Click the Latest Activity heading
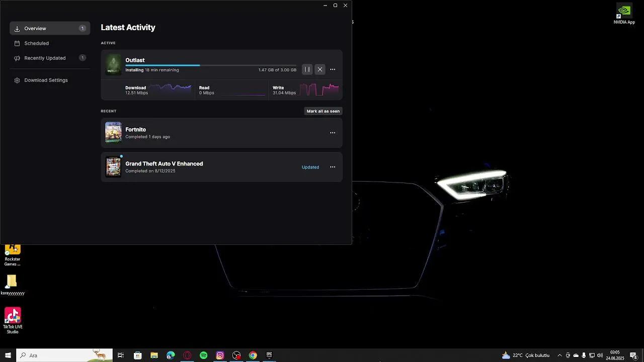 128,28
